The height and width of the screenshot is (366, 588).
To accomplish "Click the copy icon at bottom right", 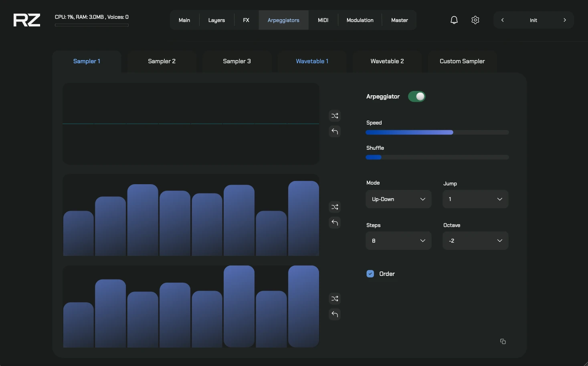I will pos(503,342).
